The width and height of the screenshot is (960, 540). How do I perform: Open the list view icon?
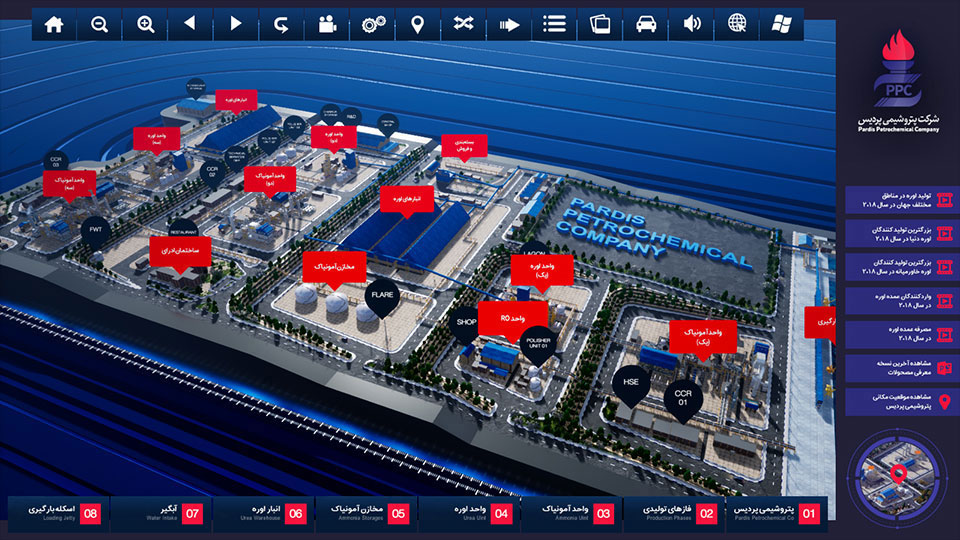[554, 24]
